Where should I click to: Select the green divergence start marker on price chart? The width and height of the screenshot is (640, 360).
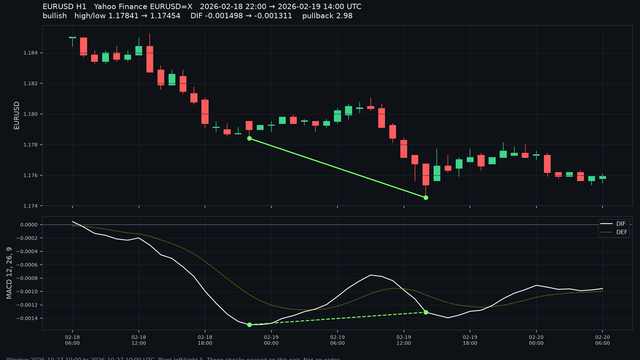(x=249, y=139)
